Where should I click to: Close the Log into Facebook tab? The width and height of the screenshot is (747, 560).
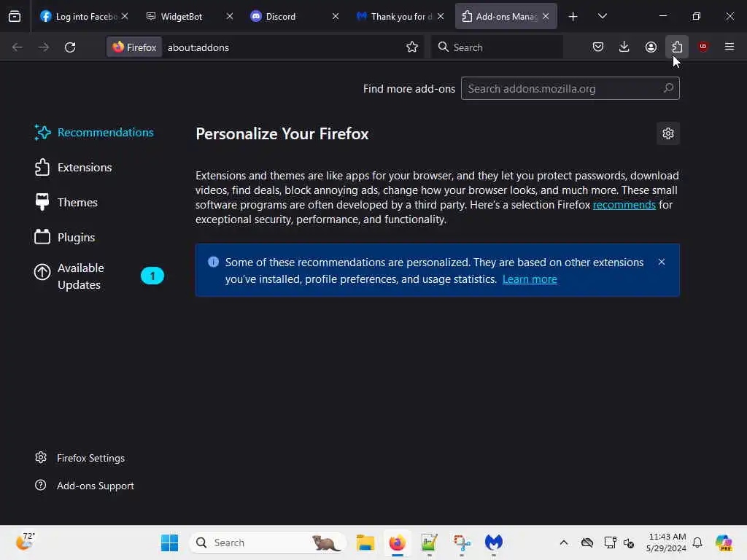[x=124, y=16]
